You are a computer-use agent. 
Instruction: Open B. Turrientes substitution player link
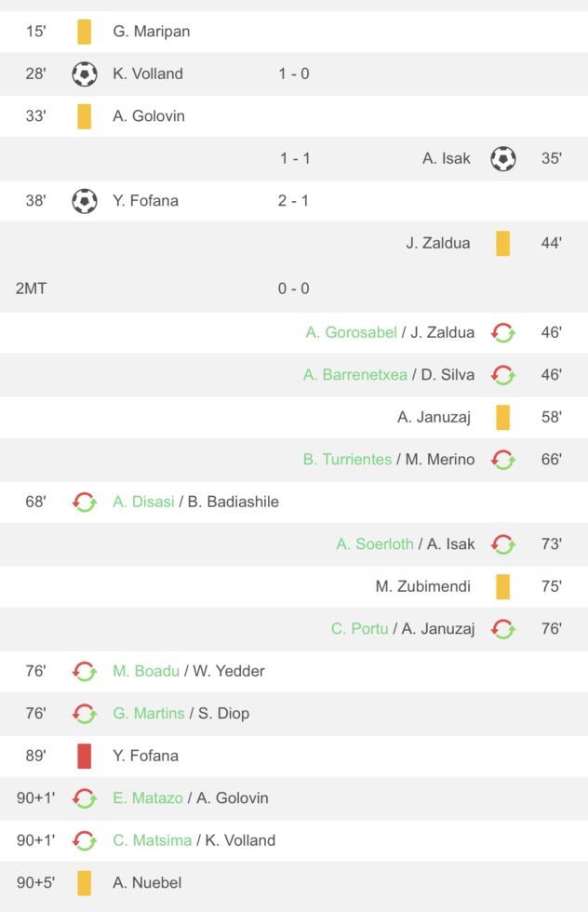click(x=347, y=459)
